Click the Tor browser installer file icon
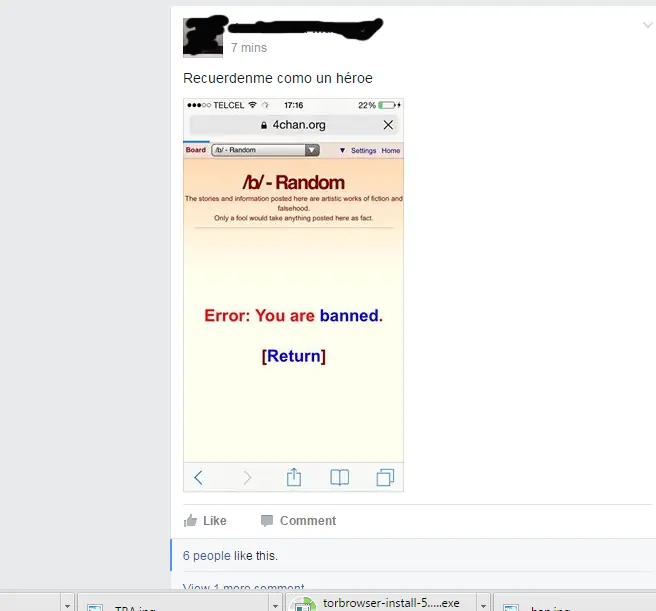Screen dimensions: 656x611 coord(303,604)
